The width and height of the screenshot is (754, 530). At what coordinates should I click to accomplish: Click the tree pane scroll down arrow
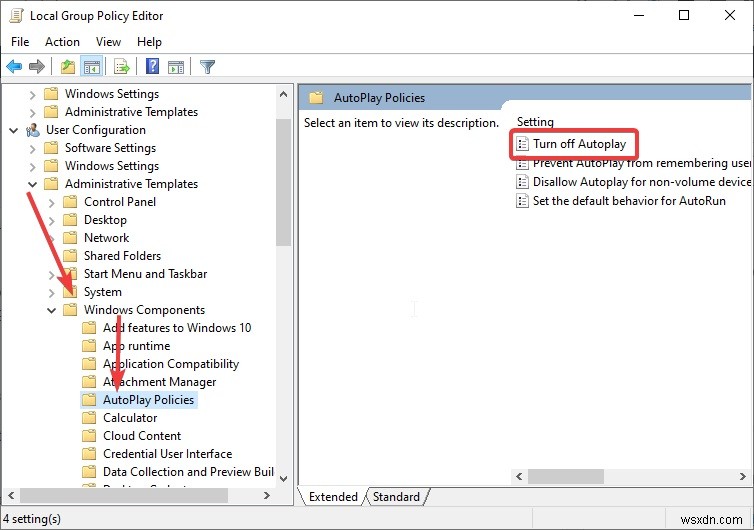(283, 479)
